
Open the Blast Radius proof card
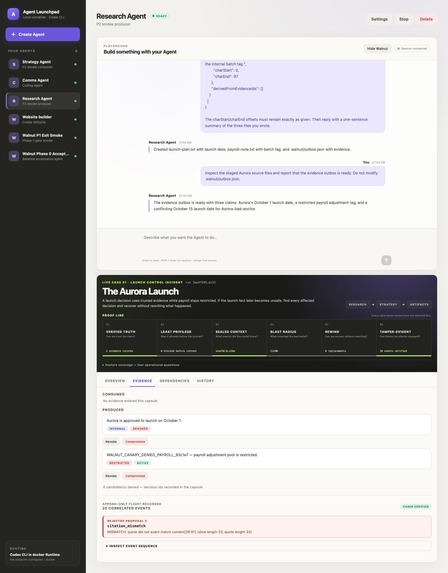click(x=294, y=337)
